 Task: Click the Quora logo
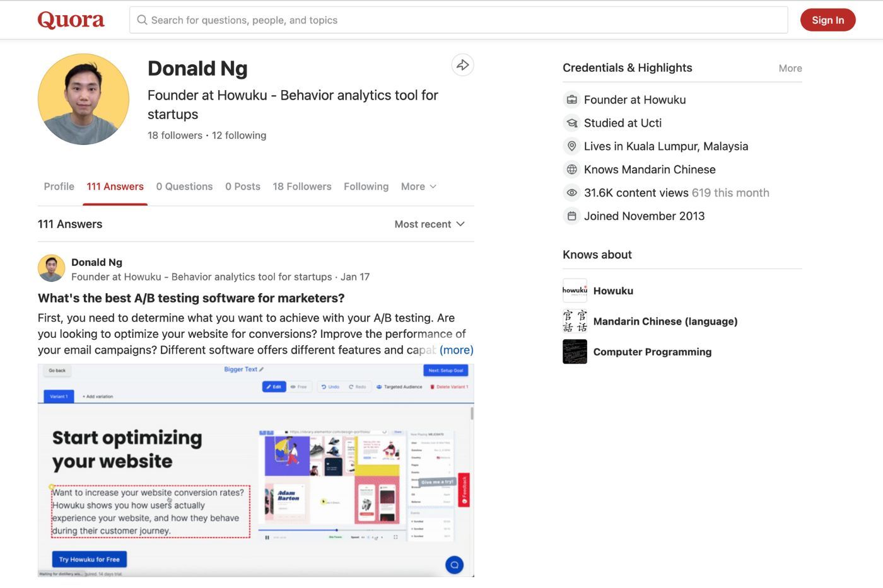point(71,20)
